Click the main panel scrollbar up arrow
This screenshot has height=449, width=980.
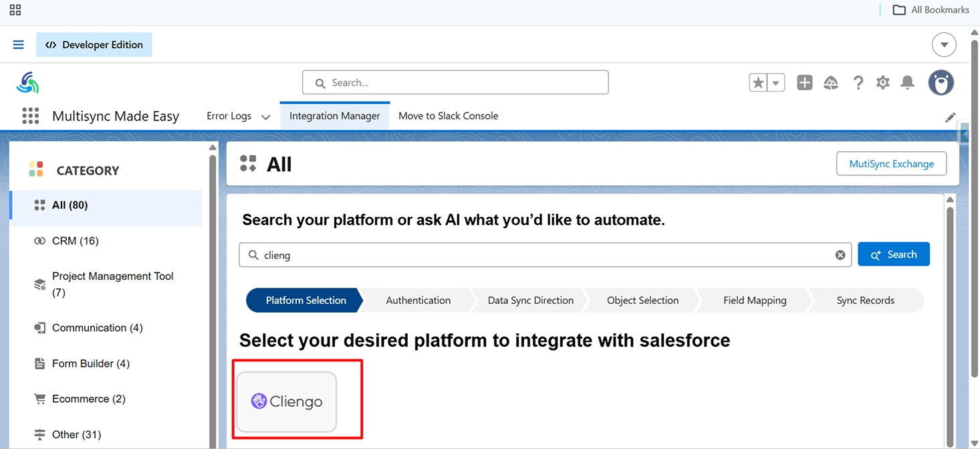(x=950, y=200)
